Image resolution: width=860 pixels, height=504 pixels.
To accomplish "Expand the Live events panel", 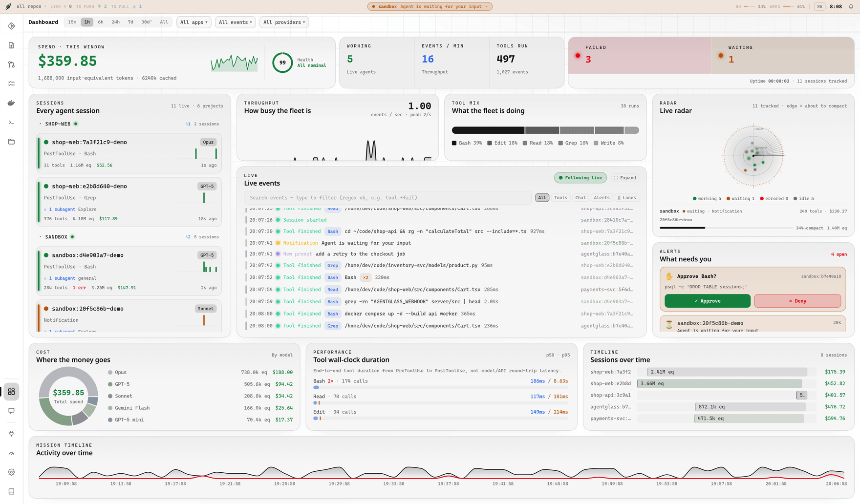I will (x=625, y=178).
